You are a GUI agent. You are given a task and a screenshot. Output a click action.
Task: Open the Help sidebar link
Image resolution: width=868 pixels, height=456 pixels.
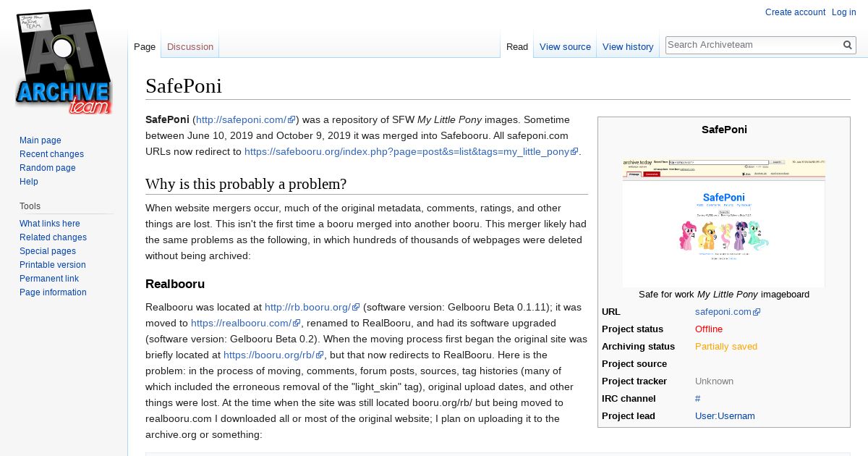[29, 182]
